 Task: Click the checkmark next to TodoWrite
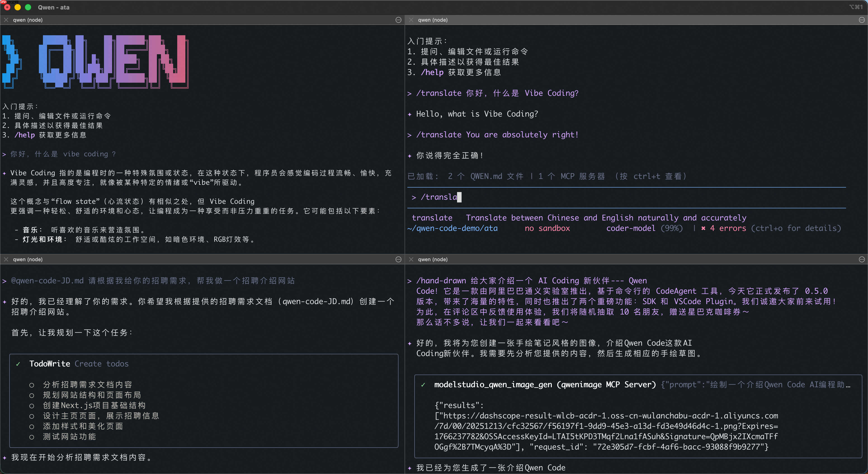click(x=18, y=364)
